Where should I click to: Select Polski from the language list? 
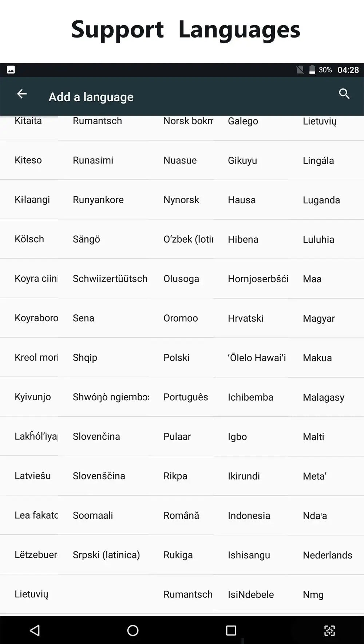[x=177, y=358]
